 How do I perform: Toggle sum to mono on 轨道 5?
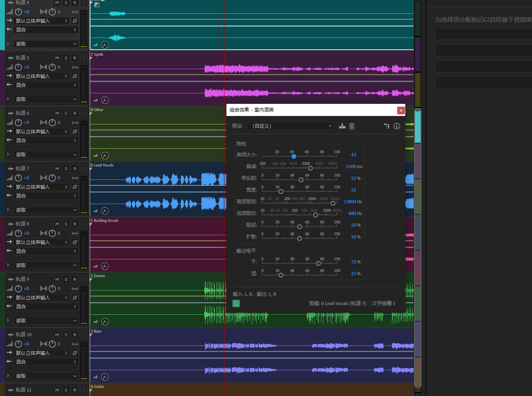point(75,67)
